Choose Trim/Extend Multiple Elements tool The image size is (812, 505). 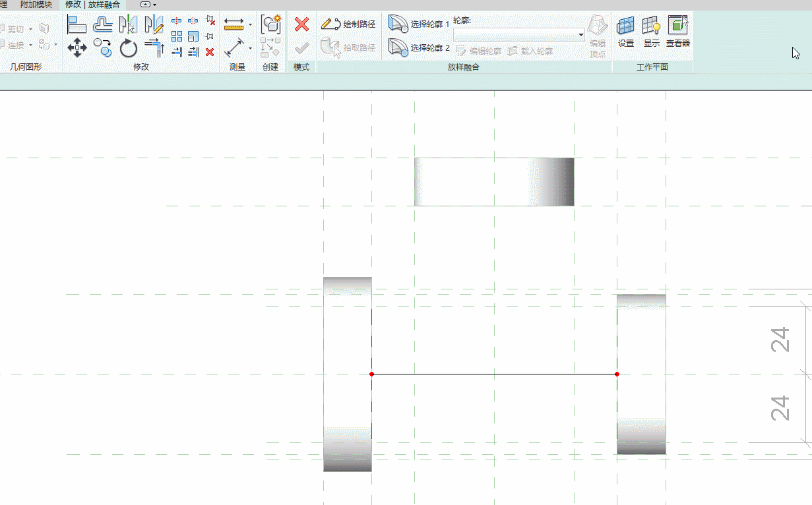click(193, 52)
